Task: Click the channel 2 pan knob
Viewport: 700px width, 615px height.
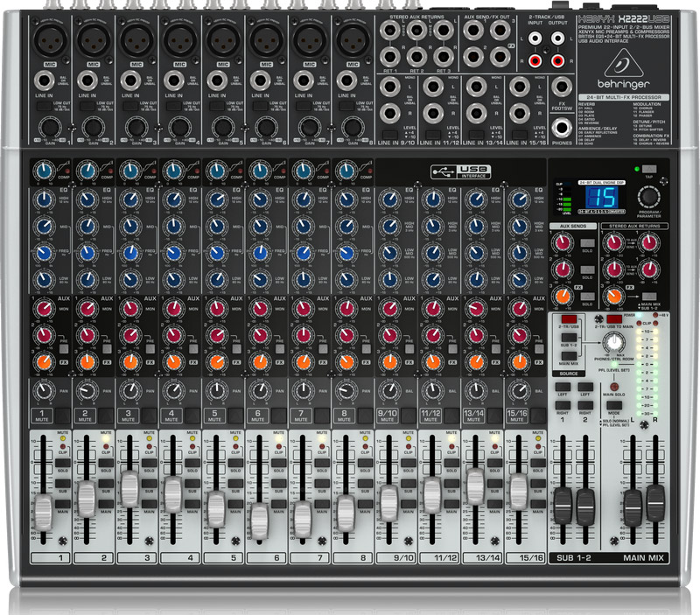Action: (87, 391)
